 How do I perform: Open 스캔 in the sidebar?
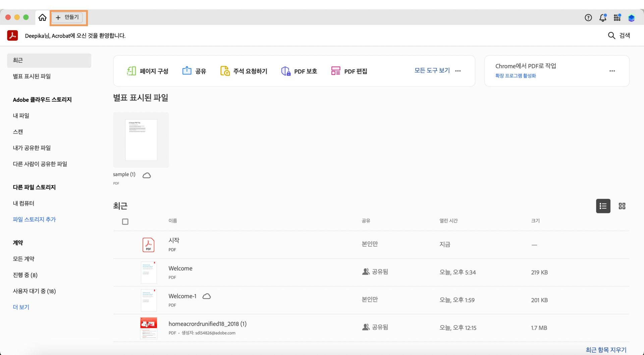pos(18,132)
